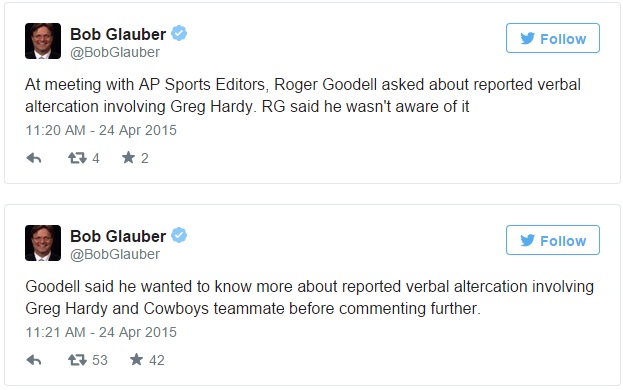The width and height of the screenshot is (623, 390).
Task: Click verified badge in second tweet
Action: pos(179,235)
